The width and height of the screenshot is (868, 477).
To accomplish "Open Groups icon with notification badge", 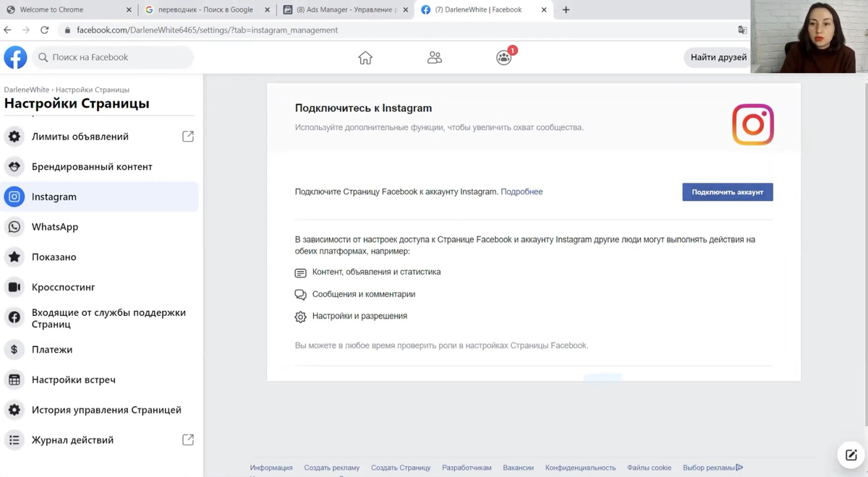I will coord(504,57).
